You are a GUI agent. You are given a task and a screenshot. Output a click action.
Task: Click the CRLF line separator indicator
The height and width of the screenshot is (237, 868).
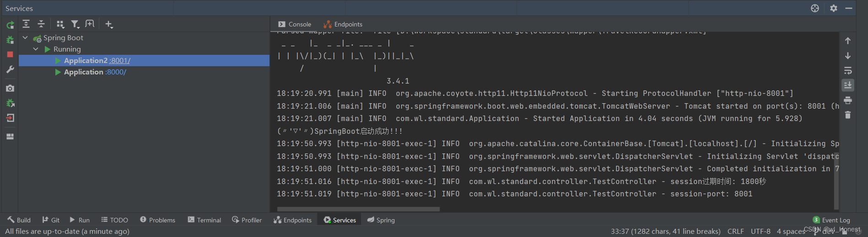click(x=735, y=232)
